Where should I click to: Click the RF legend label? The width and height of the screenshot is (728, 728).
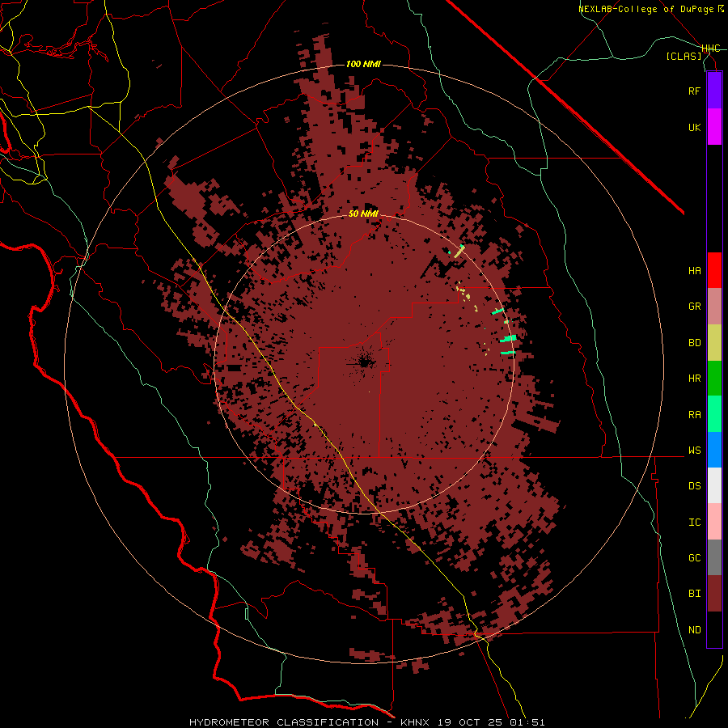click(x=694, y=91)
